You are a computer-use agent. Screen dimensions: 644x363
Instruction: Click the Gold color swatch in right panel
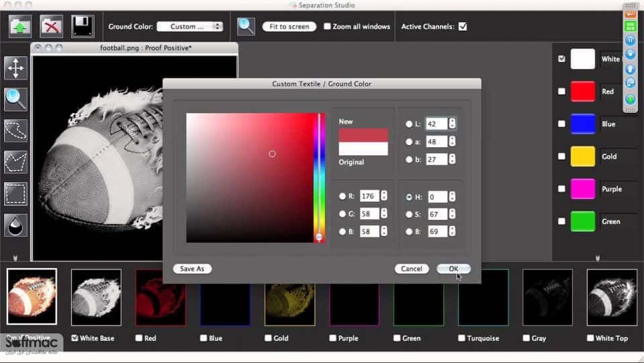[582, 156]
